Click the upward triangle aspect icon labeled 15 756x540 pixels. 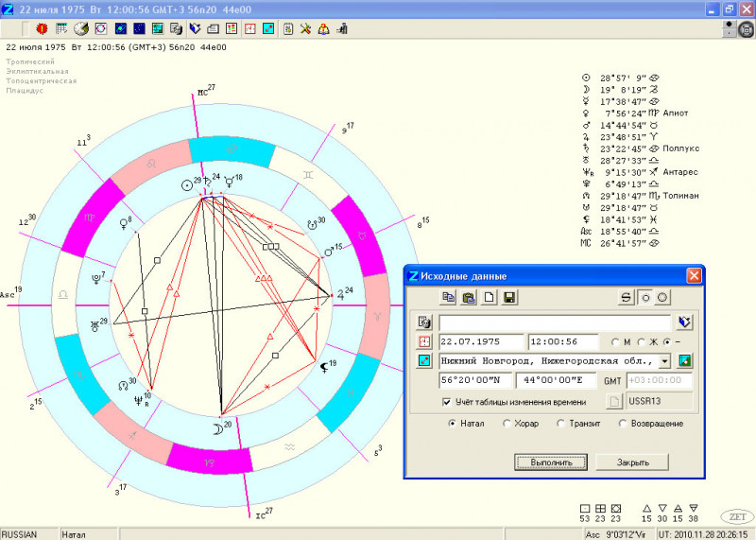click(x=646, y=508)
